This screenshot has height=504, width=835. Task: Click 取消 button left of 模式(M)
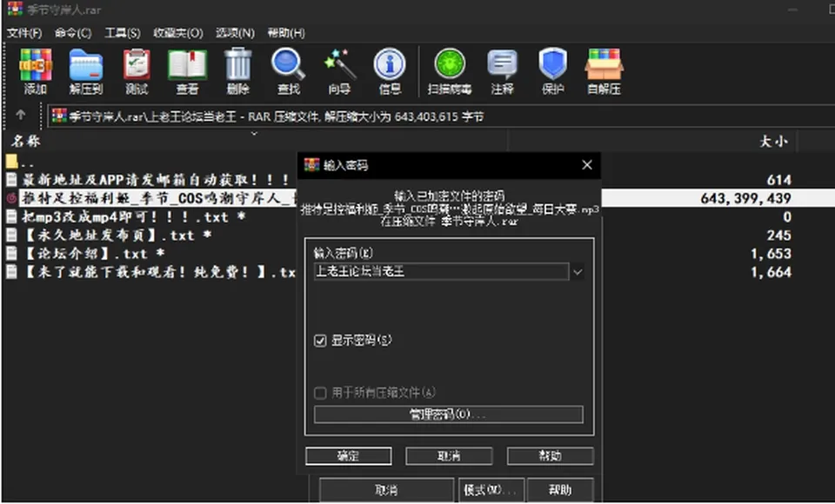pos(386,489)
